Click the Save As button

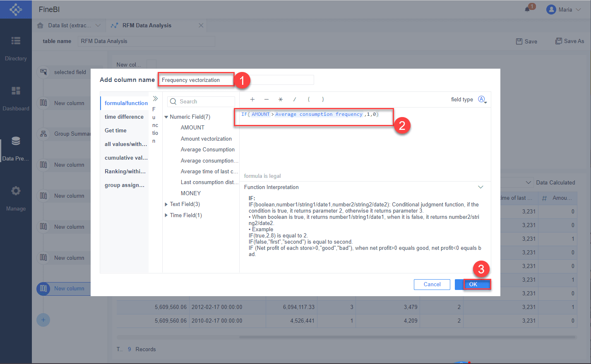pos(569,41)
